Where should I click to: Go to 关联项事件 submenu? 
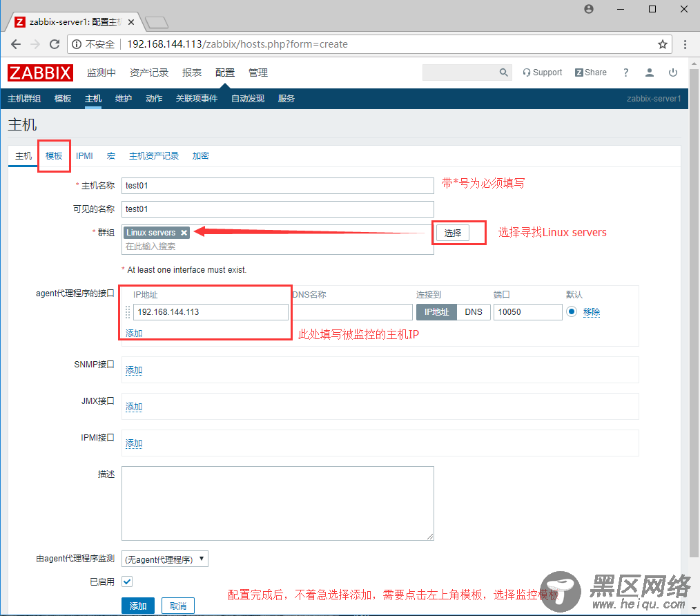pos(197,99)
